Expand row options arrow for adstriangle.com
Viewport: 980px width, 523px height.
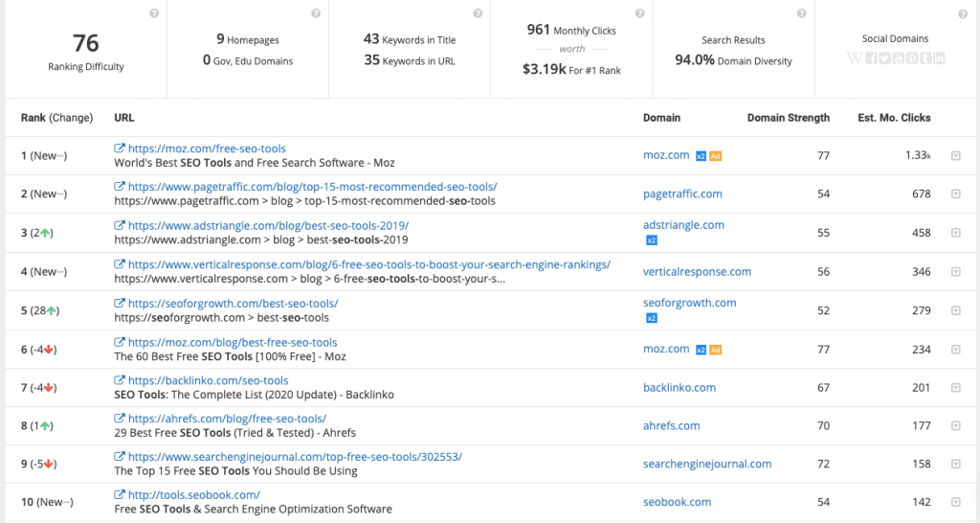click(x=956, y=233)
